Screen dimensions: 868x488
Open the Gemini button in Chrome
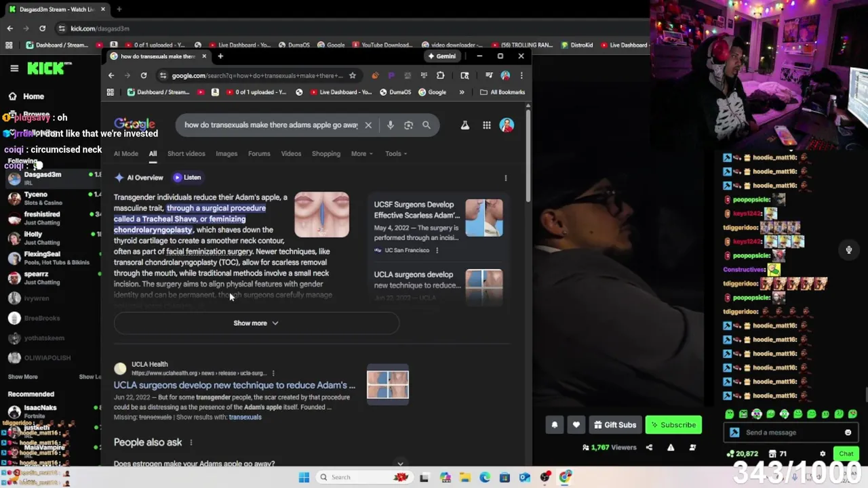tap(441, 56)
